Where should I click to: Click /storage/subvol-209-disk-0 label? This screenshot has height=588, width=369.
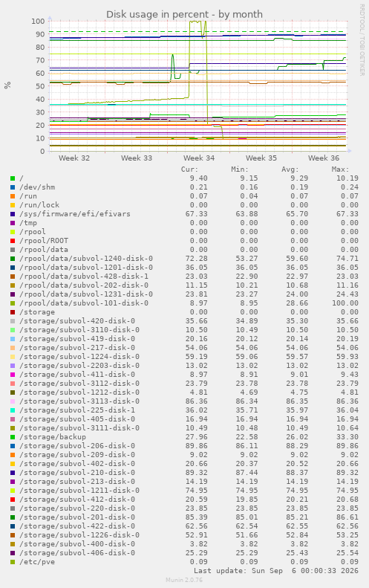click(77, 455)
